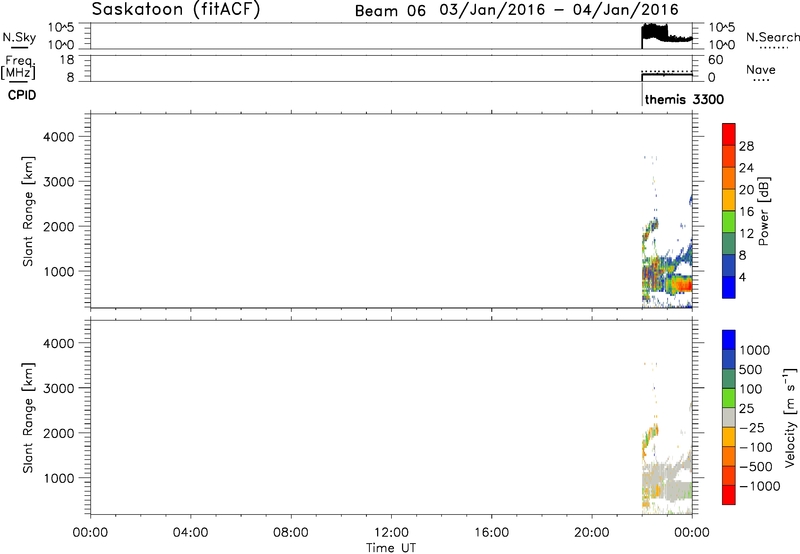Click the 500 label on Velocity scale
Screen dimensions: 800x554
tap(750, 369)
